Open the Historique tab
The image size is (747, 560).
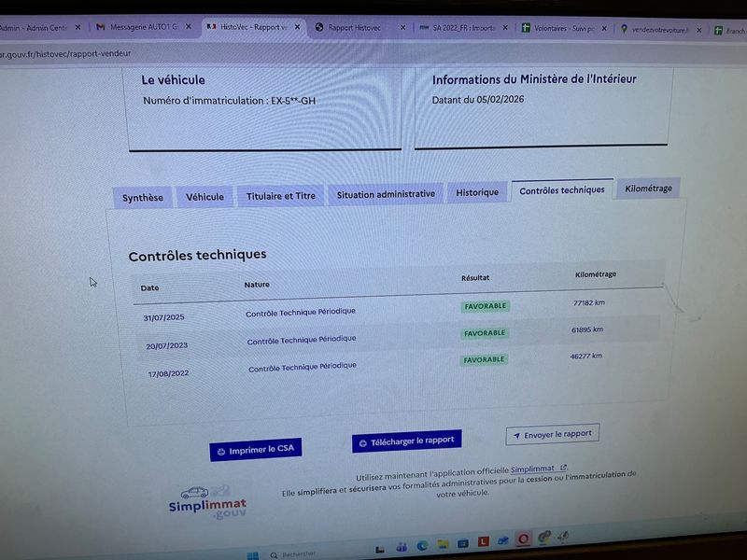(x=477, y=192)
